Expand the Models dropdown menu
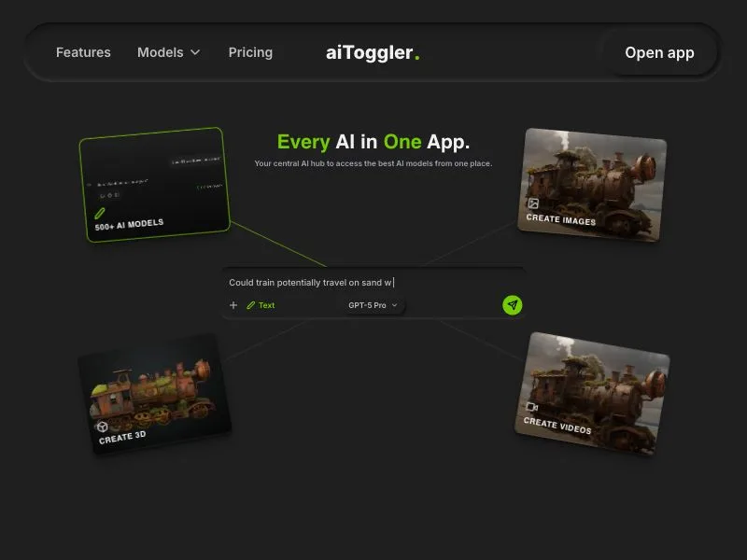 coord(169,52)
